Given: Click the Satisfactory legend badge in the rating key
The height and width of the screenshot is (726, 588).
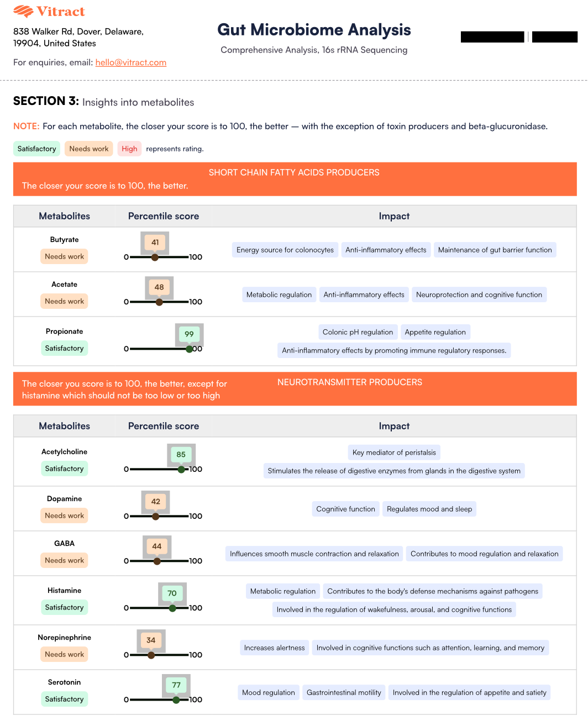Looking at the screenshot, I should [x=36, y=149].
